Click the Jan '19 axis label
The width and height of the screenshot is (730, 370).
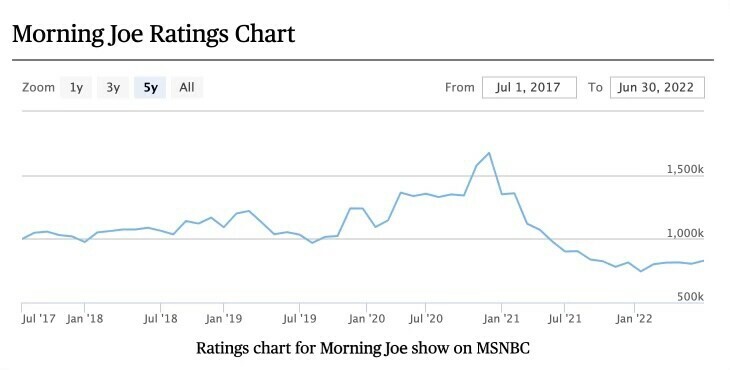coord(223,319)
